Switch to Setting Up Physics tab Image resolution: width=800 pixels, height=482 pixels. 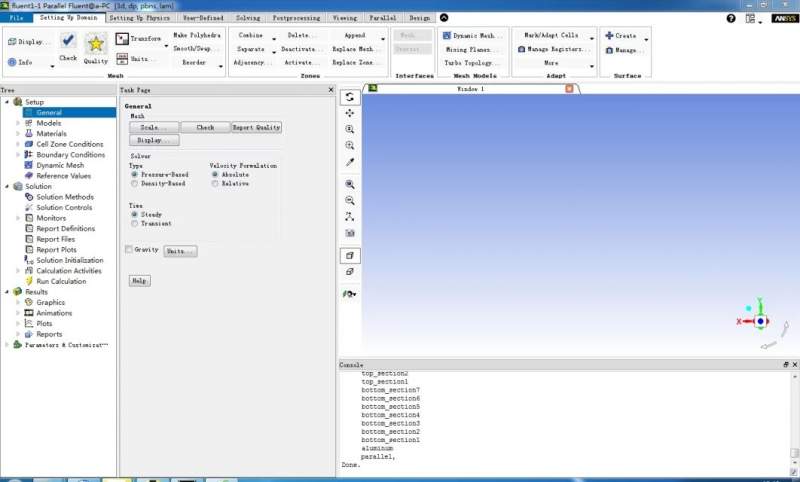139,18
